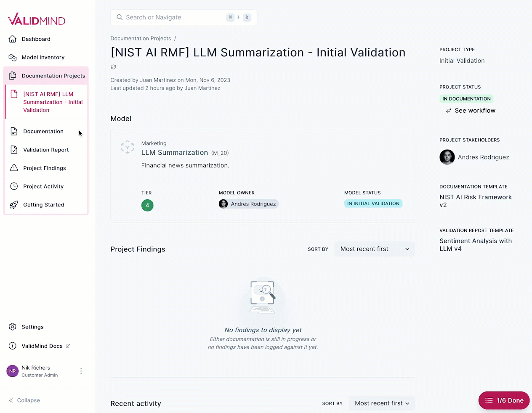Collapse the sidebar

24,400
